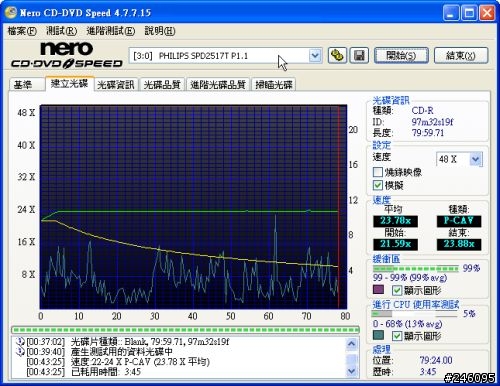Click the buffer level 99% progress bar
The width and height of the screenshot is (500, 386).
(416, 268)
